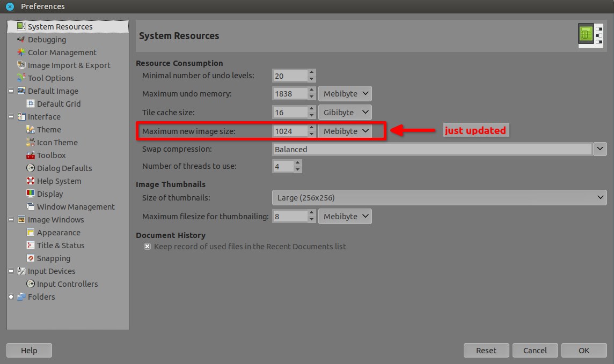Click the Input Devices icon
Viewport: 614px width, 364px height.
(21, 271)
